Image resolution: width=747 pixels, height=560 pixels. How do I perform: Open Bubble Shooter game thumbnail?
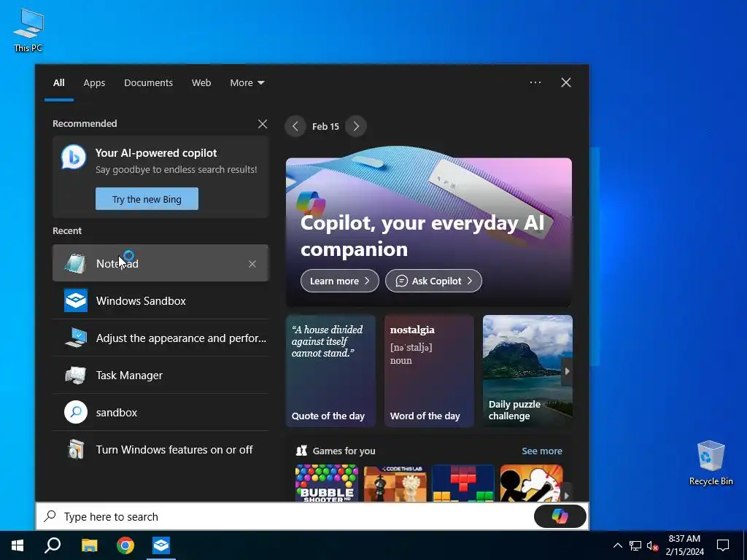326,483
